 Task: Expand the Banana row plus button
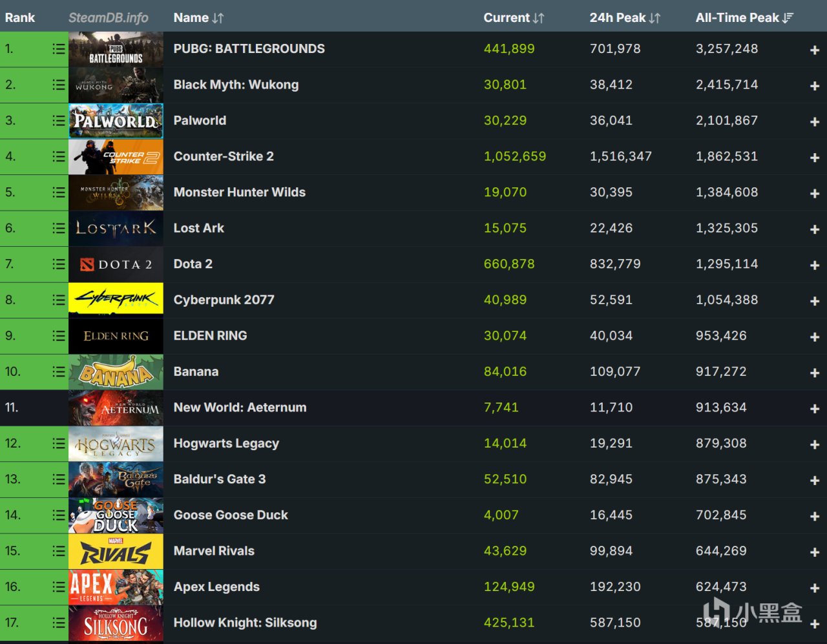tap(815, 373)
